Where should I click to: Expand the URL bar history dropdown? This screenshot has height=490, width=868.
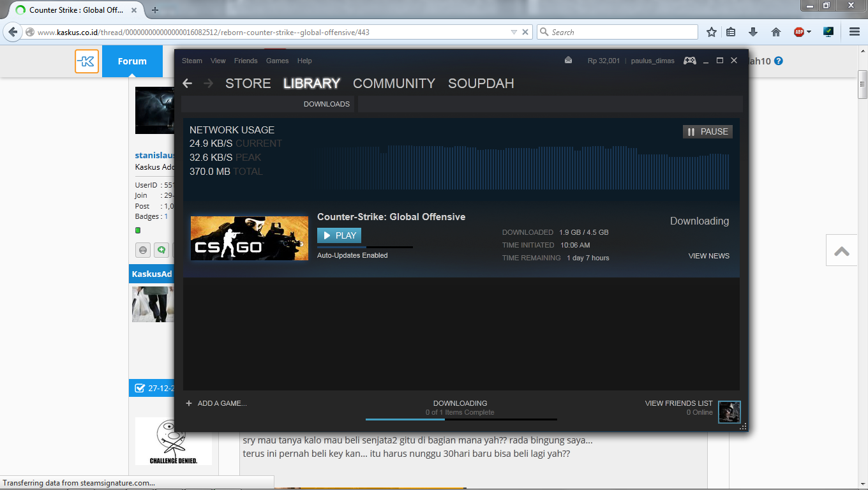[514, 32]
